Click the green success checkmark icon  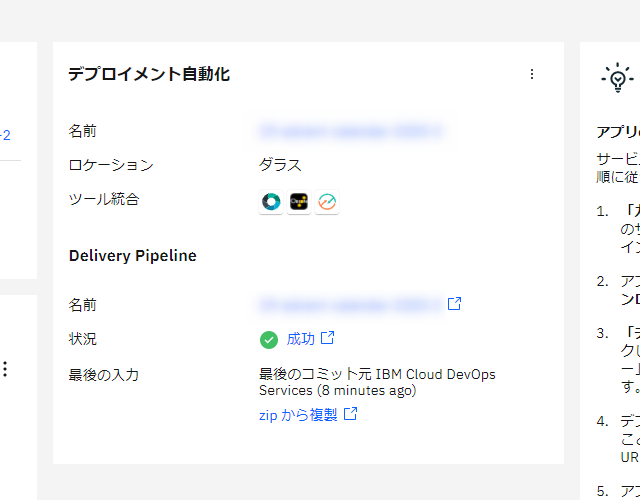coord(268,340)
